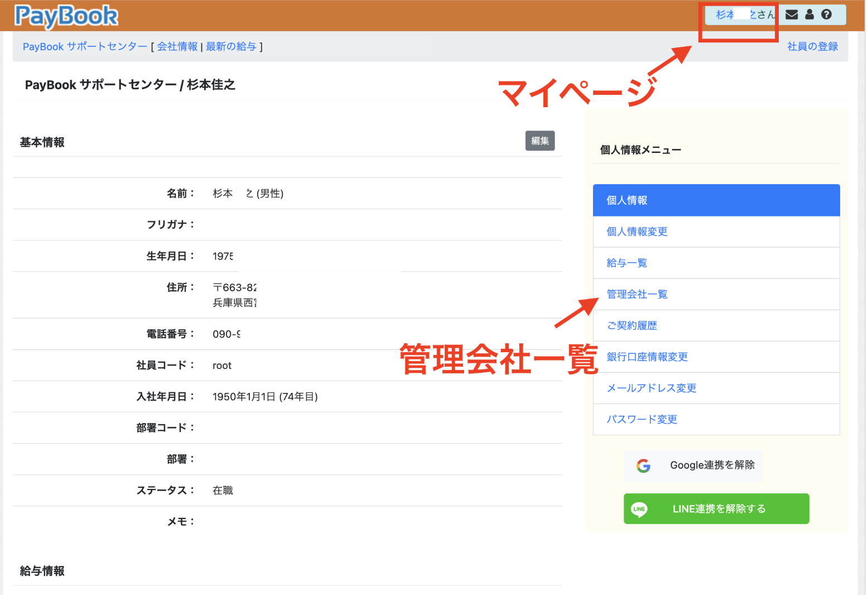
Task: Open ご契約履歴 in the side menu
Action: [x=716, y=325]
